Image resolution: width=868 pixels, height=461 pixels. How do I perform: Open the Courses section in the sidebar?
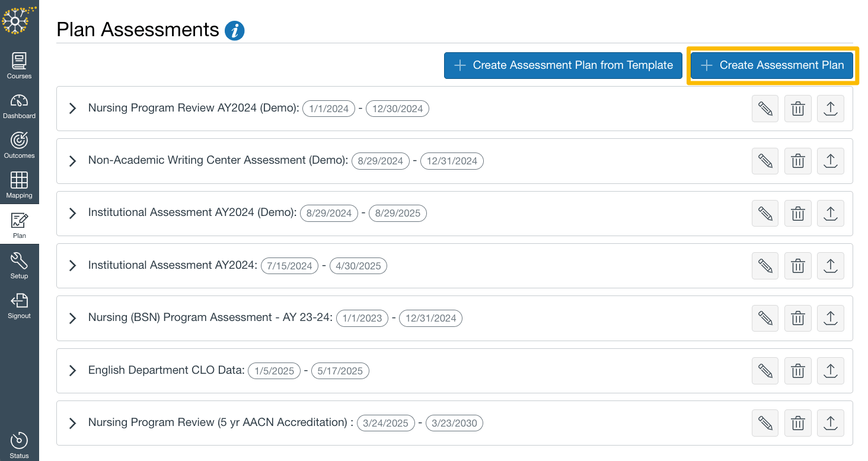click(19, 65)
